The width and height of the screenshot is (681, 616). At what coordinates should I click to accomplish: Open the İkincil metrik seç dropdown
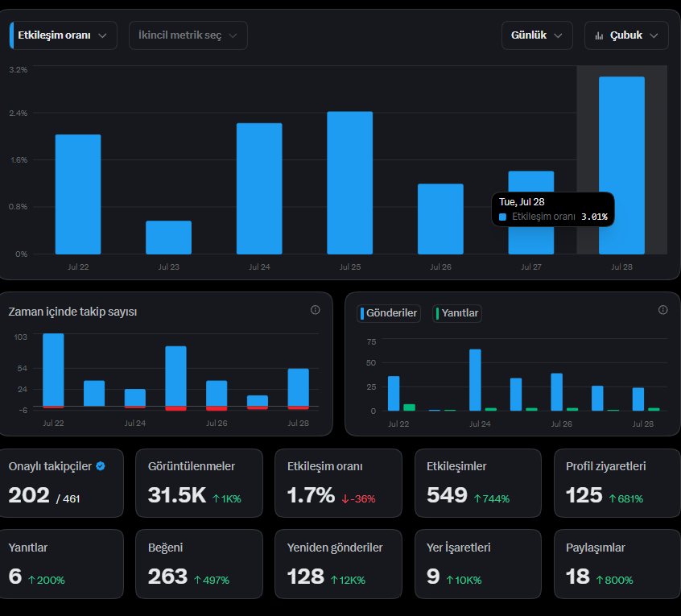188,35
